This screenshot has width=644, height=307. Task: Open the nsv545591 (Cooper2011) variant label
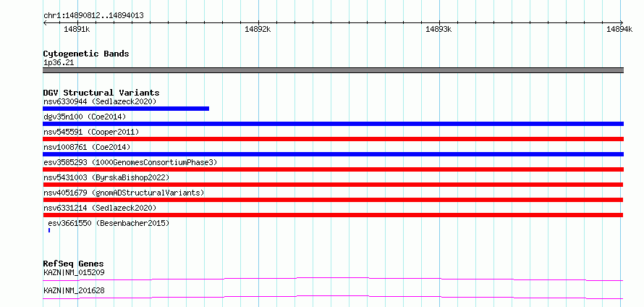[91, 132]
